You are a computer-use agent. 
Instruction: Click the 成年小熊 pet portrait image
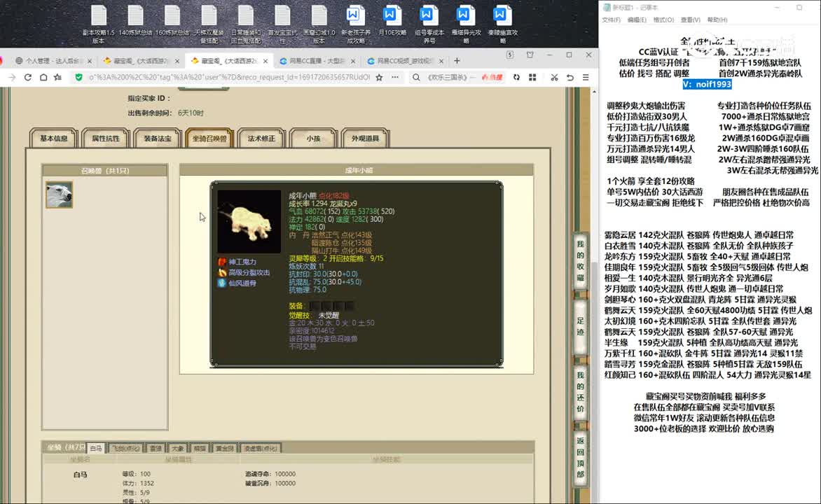click(x=249, y=222)
